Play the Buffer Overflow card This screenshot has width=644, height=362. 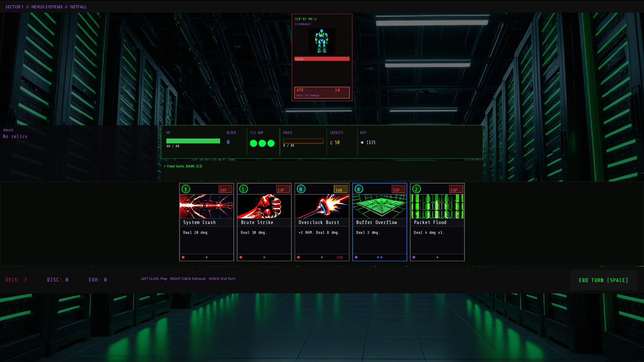tap(379, 222)
